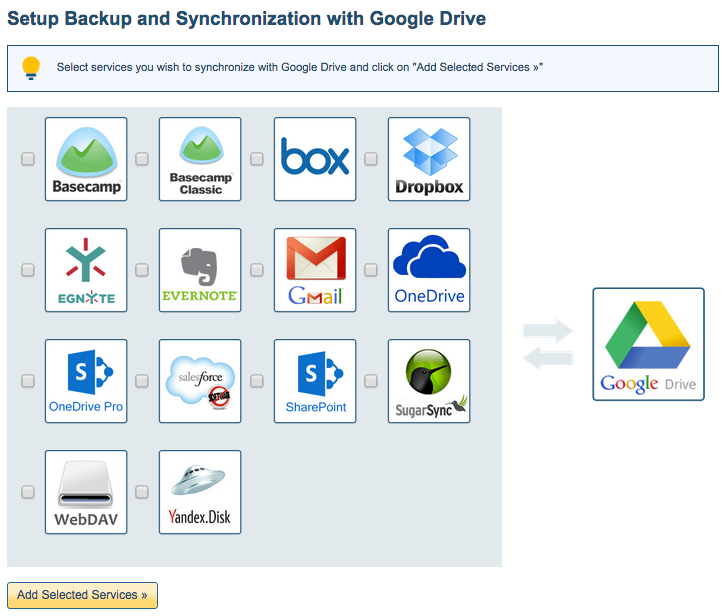Tick the SharePoint checkbox
The width and height of the screenshot is (724, 616).
click(257, 381)
